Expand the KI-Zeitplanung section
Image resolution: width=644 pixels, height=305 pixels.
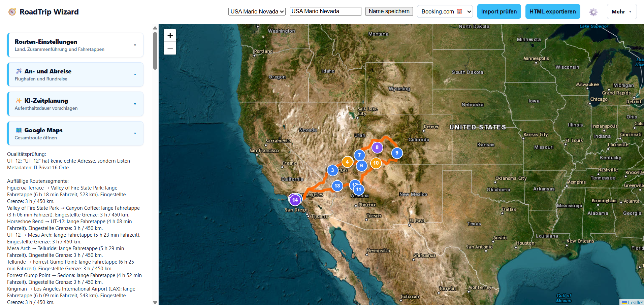(x=75, y=104)
